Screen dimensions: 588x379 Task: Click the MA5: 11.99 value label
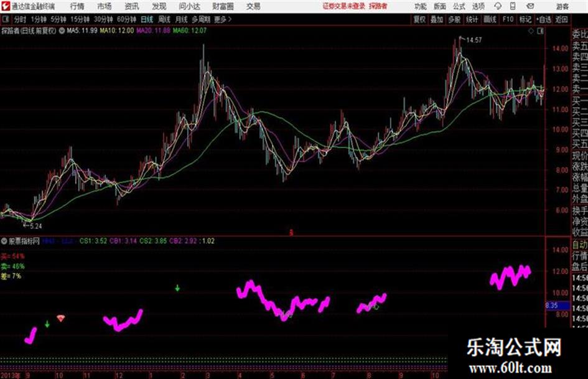(x=82, y=30)
